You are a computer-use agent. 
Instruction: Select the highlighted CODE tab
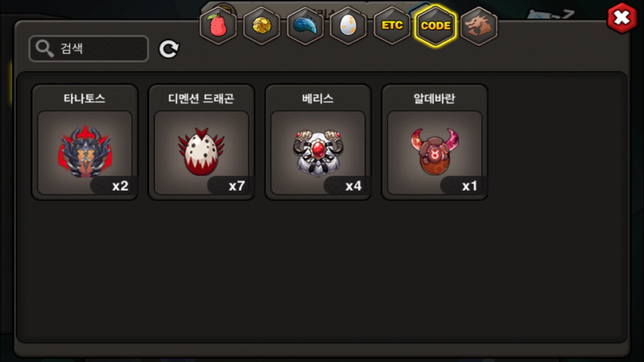[435, 26]
